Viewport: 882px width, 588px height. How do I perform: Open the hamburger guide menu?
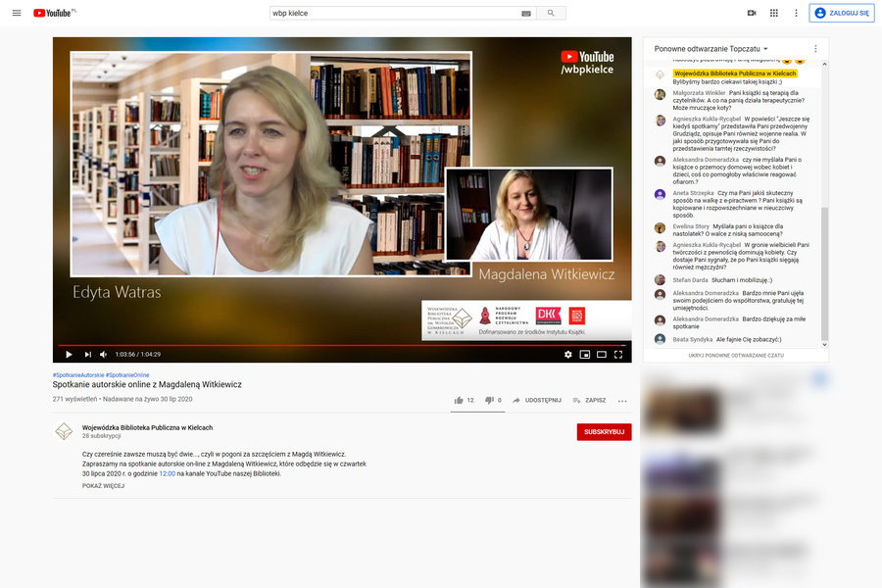pos(16,13)
